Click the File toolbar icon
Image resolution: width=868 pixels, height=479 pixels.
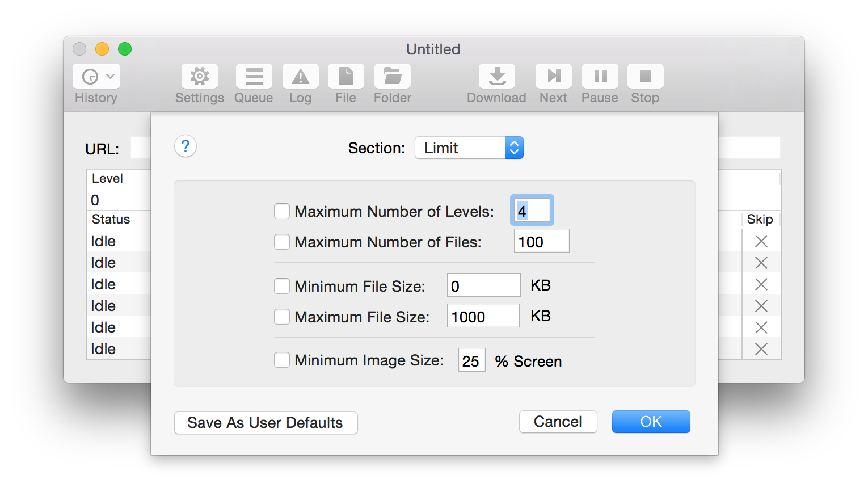click(x=345, y=77)
